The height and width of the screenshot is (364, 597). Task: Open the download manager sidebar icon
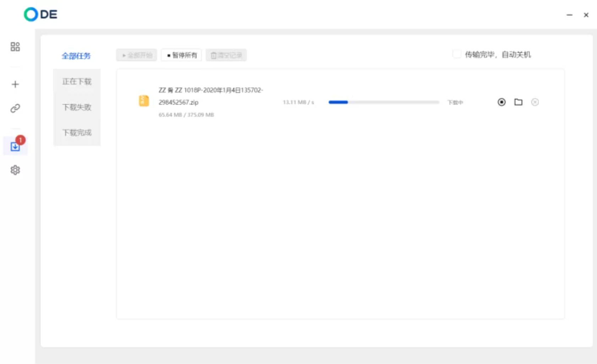point(15,146)
